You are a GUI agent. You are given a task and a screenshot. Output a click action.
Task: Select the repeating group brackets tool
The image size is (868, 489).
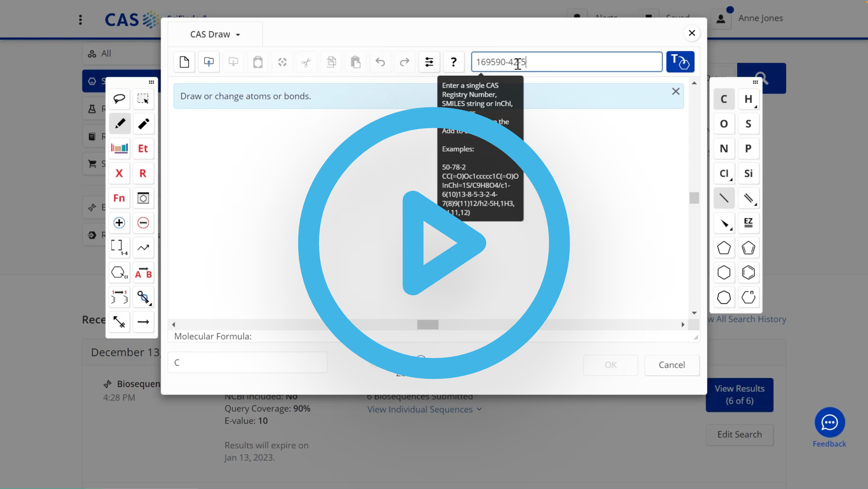(x=119, y=248)
